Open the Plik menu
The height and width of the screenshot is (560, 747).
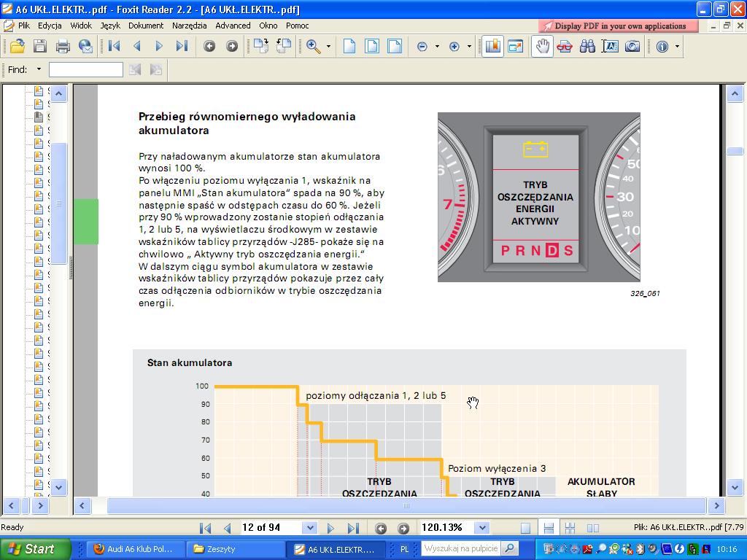24,26
